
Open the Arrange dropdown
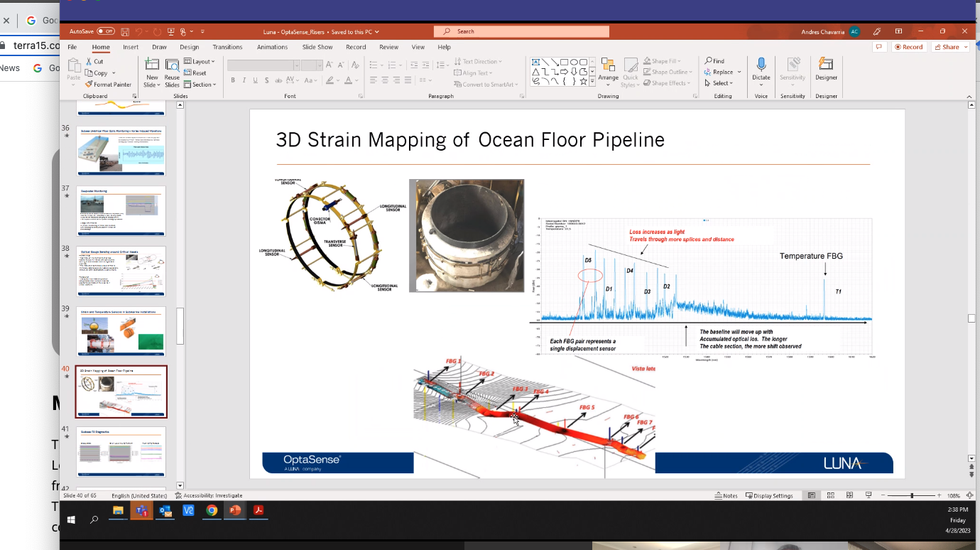pos(608,73)
